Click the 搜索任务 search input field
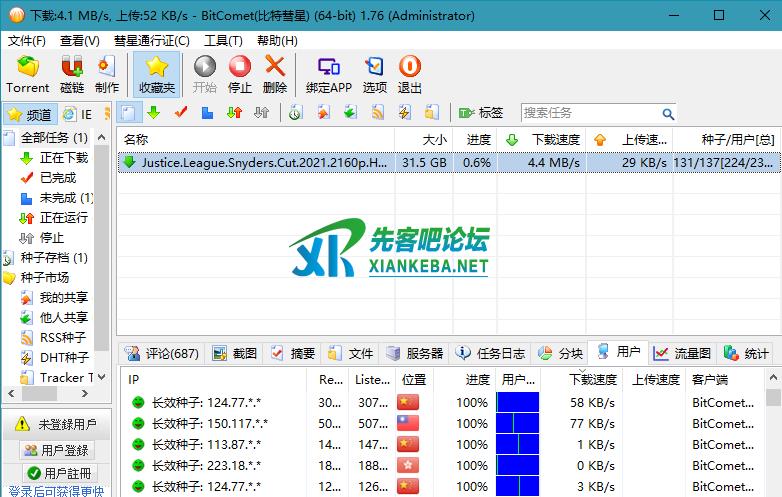 [x=590, y=113]
